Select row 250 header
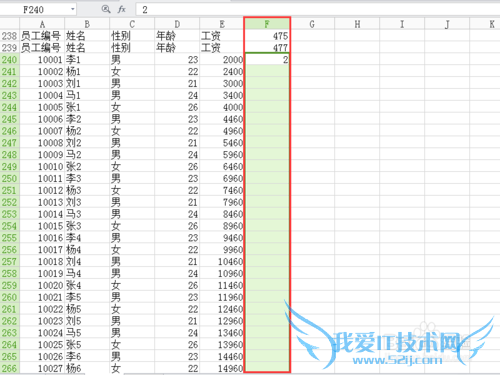The width and height of the screenshot is (500, 375). click(x=10, y=178)
